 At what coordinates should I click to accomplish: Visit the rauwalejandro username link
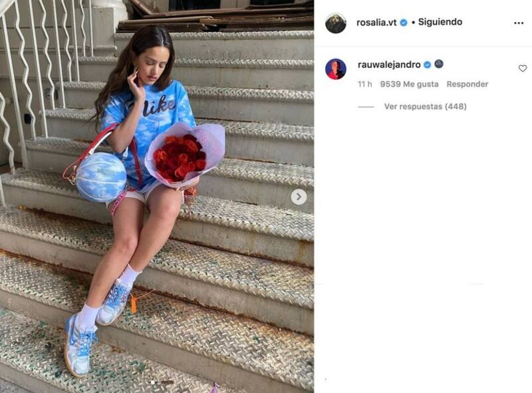[389, 65]
